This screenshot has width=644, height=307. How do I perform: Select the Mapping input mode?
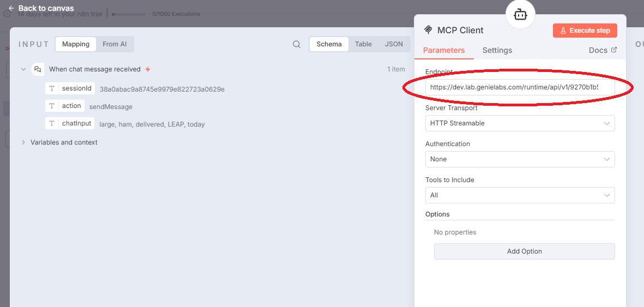(x=76, y=44)
